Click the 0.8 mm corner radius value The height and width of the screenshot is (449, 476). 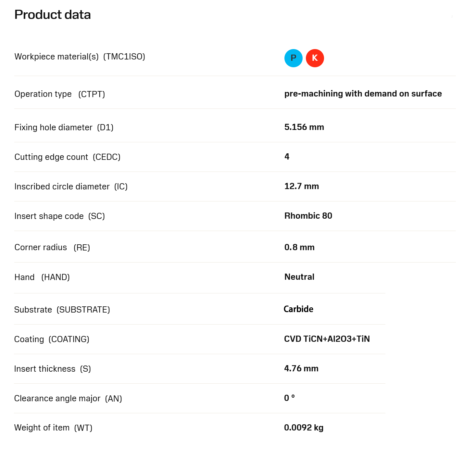[299, 247]
